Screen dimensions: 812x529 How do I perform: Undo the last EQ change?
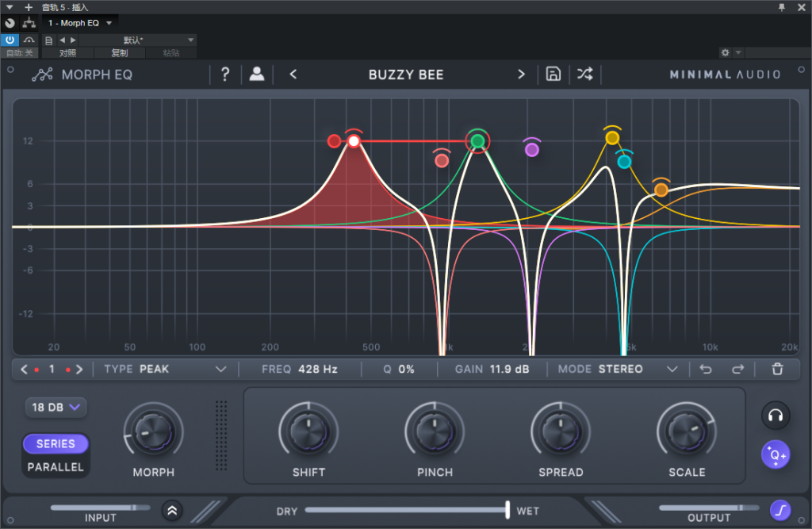[705, 369]
